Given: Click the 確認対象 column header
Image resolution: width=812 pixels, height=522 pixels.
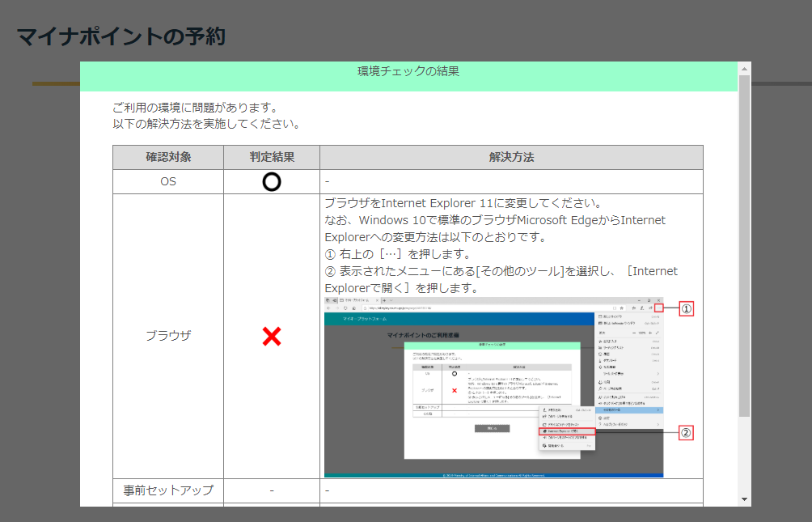Looking at the screenshot, I should pyautogui.click(x=168, y=157).
